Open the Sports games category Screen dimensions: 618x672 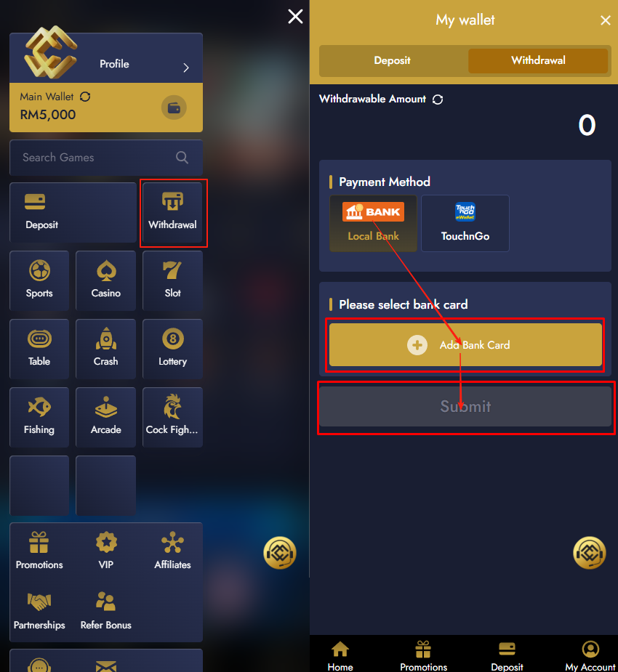click(39, 280)
